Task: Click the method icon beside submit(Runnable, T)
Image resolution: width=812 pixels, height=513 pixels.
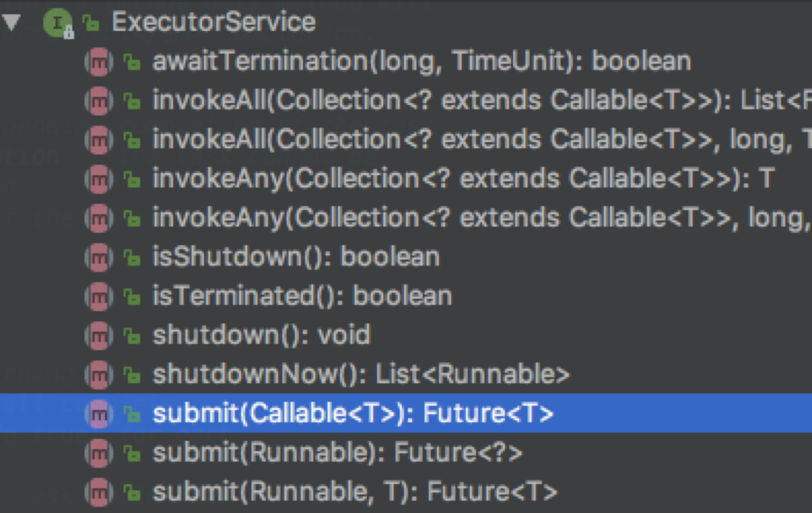Action: tap(99, 493)
